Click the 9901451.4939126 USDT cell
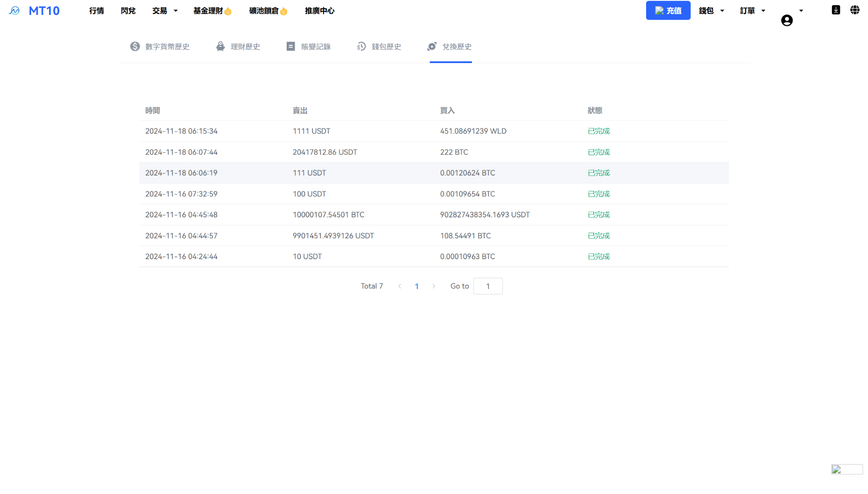The height and width of the screenshot is (494, 868). [333, 236]
